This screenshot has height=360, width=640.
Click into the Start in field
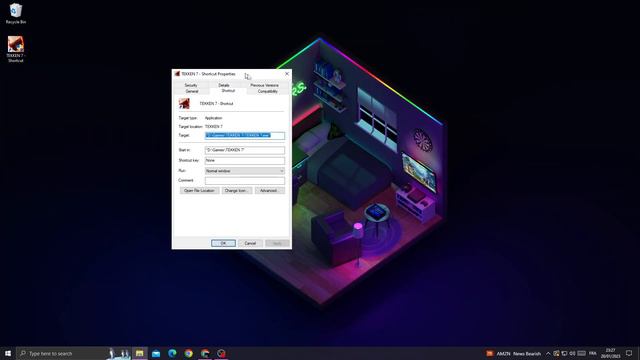click(x=244, y=150)
